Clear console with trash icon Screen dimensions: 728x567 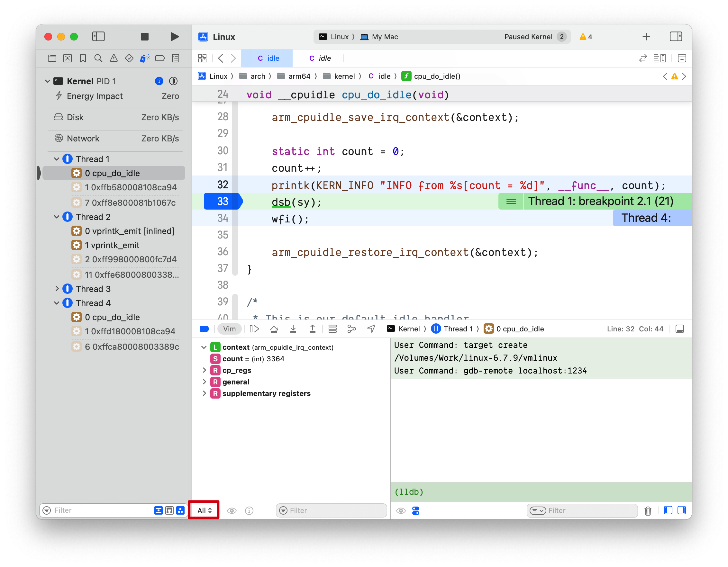pos(648,511)
